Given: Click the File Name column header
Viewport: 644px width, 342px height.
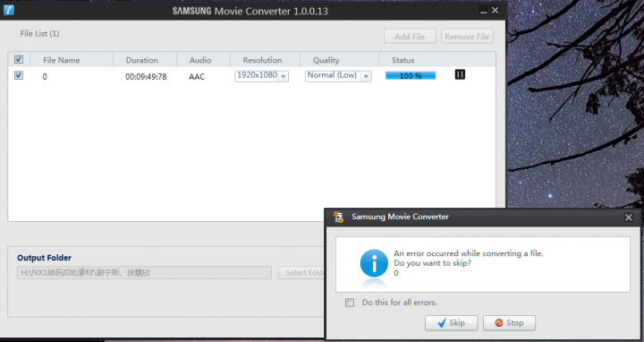Looking at the screenshot, I should 62,60.
